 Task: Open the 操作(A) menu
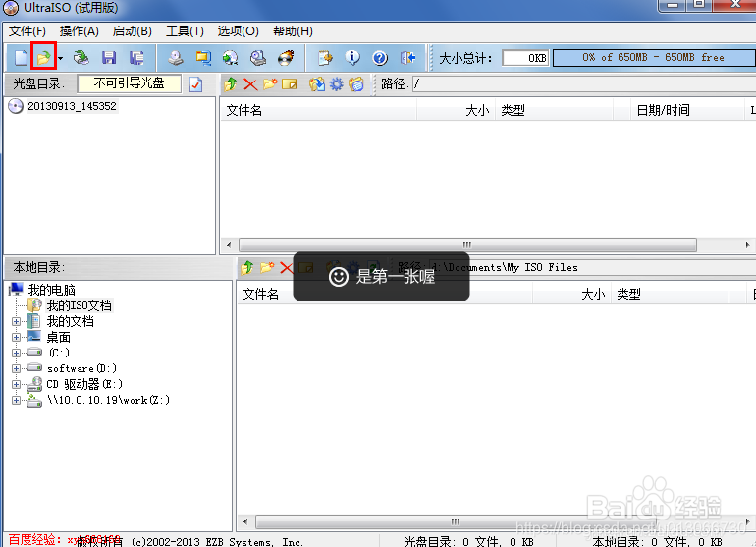(x=80, y=31)
